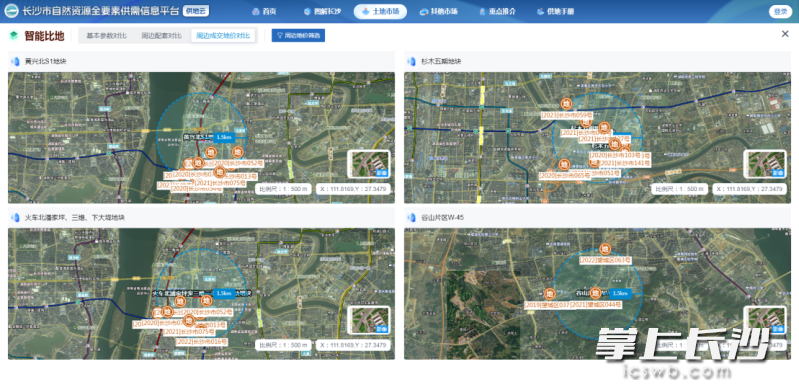This screenshot has height=390, width=799.
Task: Click the 供地云 badge
Action: point(195,11)
